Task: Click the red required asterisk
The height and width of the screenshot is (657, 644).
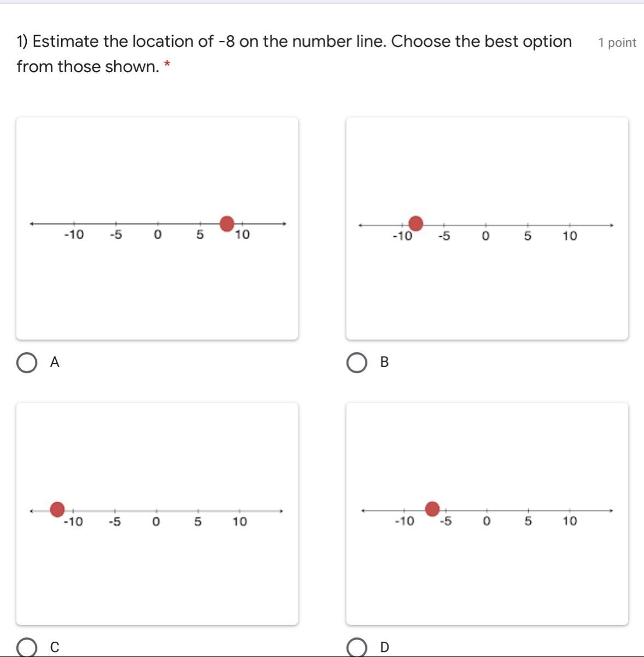Action: [168, 65]
